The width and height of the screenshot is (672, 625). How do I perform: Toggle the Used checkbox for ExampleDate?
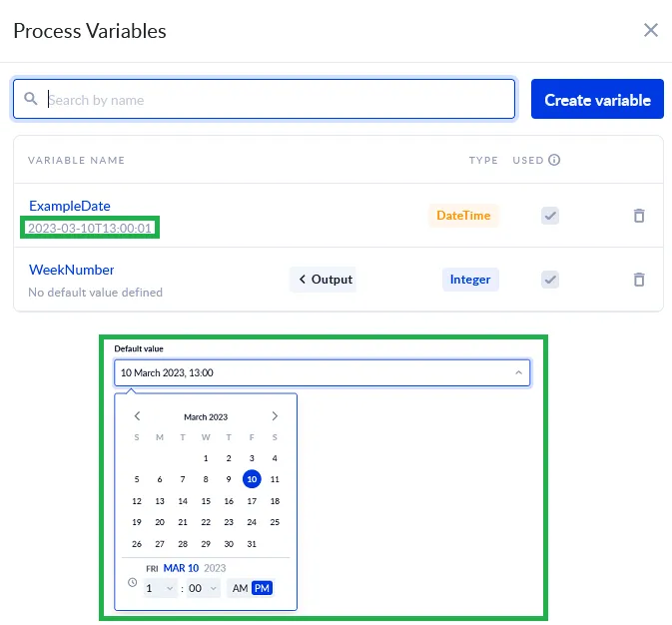tap(550, 216)
